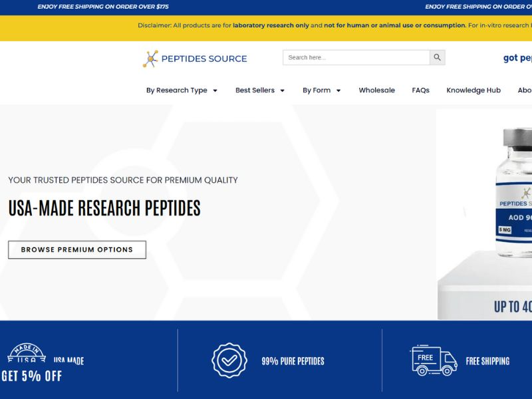The image size is (532, 399).
Task: Click the 'Up to 40' promo banner text
Action: [512, 307]
